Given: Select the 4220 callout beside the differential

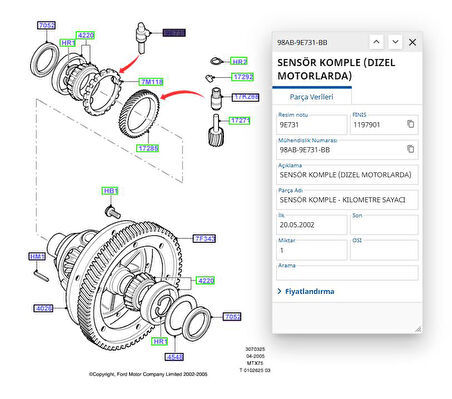Looking at the screenshot, I should (205, 280).
